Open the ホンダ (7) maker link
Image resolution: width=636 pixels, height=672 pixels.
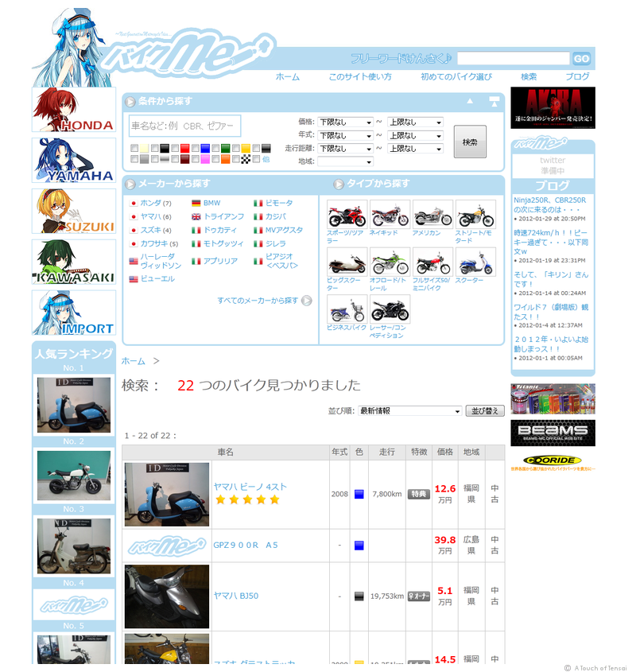156,203
